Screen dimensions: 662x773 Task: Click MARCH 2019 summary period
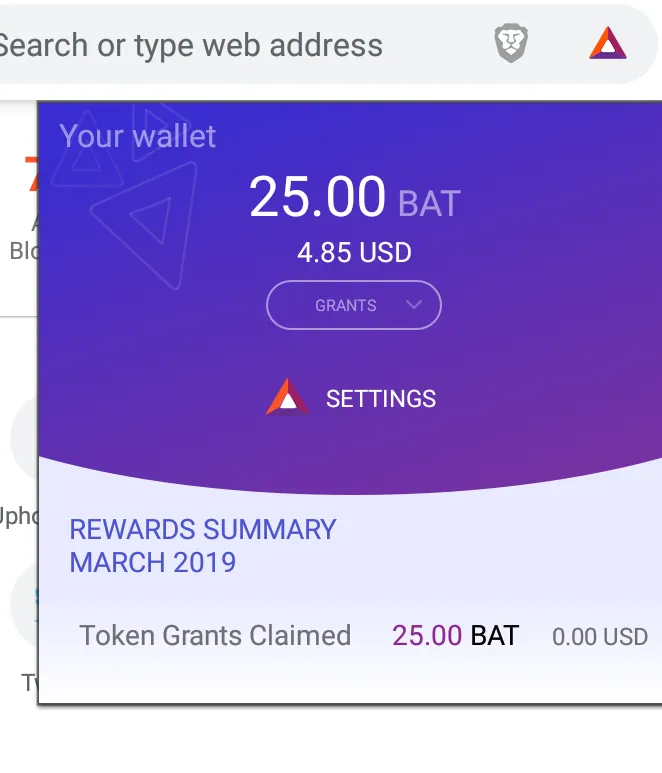pyautogui.click(x=153, y=562)
